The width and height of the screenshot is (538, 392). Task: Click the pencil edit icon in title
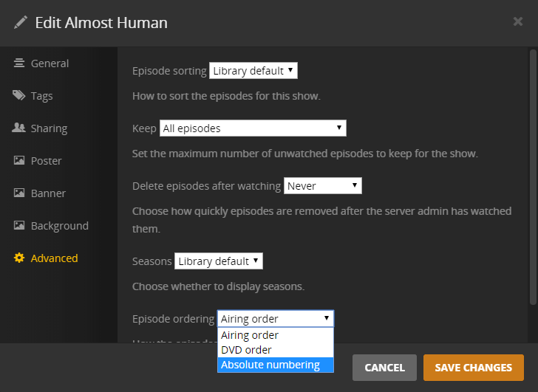[21, 22]
